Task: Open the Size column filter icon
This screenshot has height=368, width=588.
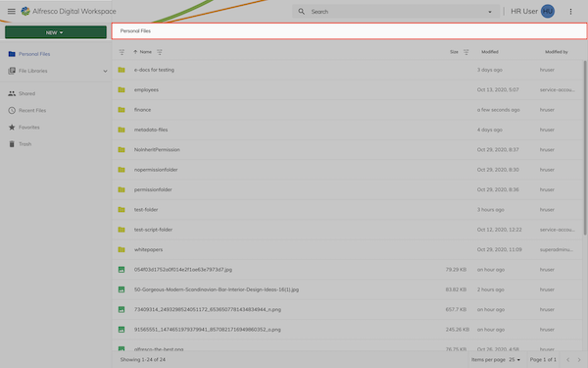Action: point(465,52)
